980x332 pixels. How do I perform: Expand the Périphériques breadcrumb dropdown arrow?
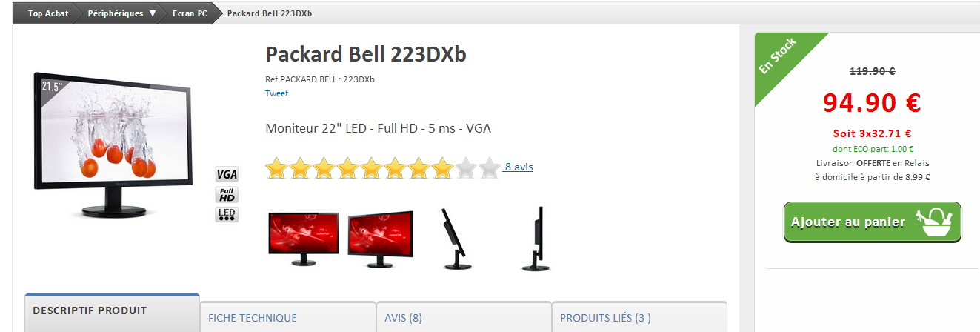point(153,13)
